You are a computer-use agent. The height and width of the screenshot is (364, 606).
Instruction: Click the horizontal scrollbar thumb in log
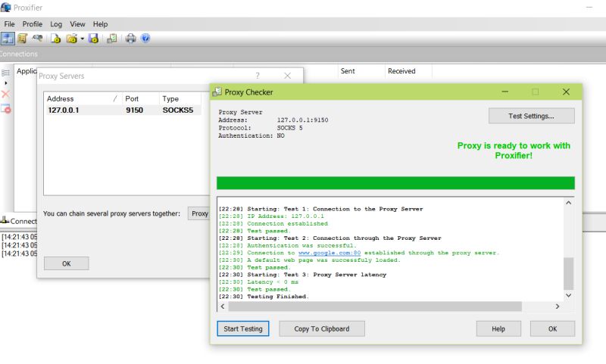[375, 306]
